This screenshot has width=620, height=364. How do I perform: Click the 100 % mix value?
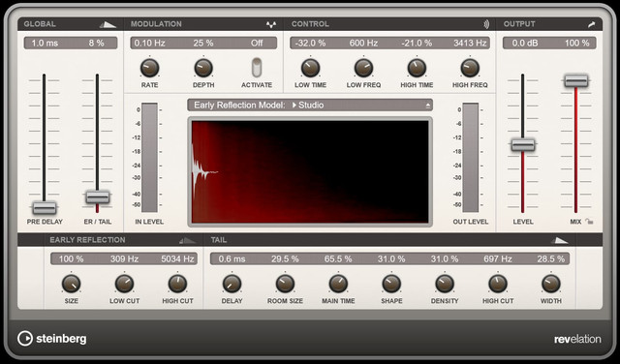[577, 43]
